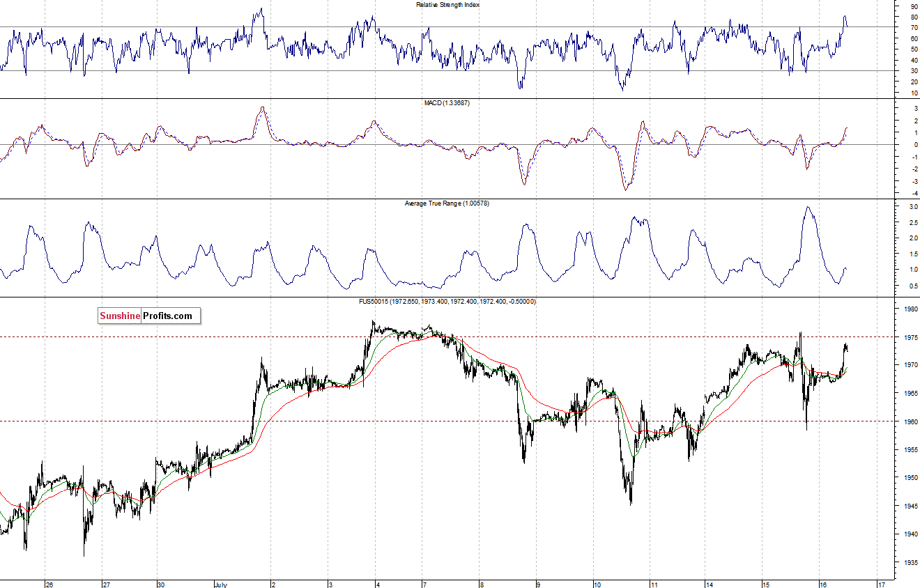920x588 pixels.
Task: Click the 15 date axis label
Action: (765, 584)
